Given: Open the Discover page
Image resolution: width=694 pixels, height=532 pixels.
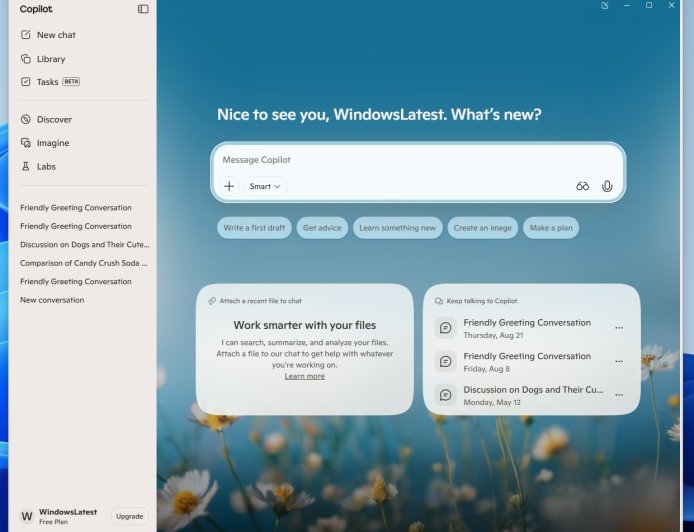Looking at the screenshot, I should pyautogui.click(x=46, y=119).
